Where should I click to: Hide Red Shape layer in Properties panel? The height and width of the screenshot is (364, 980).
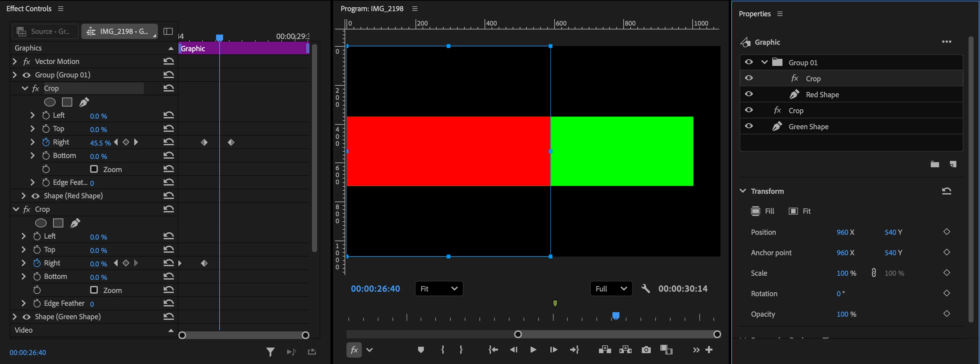click(x=749, y=94)
